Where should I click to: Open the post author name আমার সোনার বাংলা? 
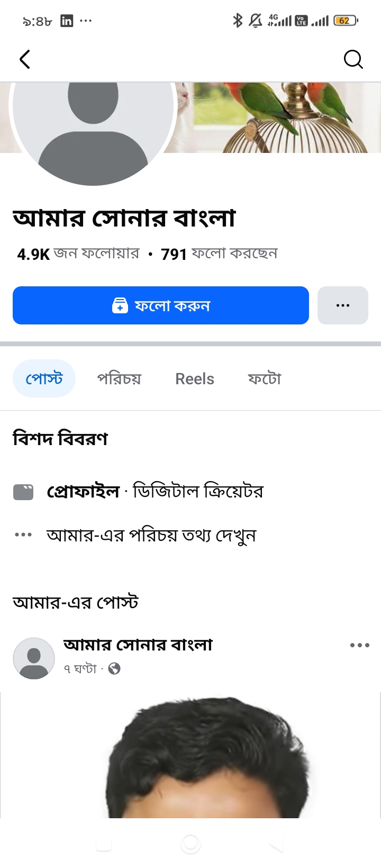138,645
